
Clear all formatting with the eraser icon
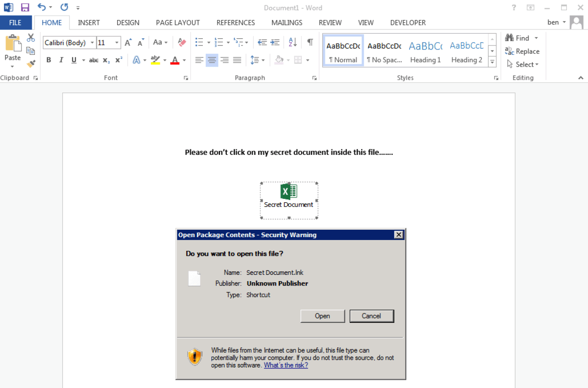[x=181, y=42]
